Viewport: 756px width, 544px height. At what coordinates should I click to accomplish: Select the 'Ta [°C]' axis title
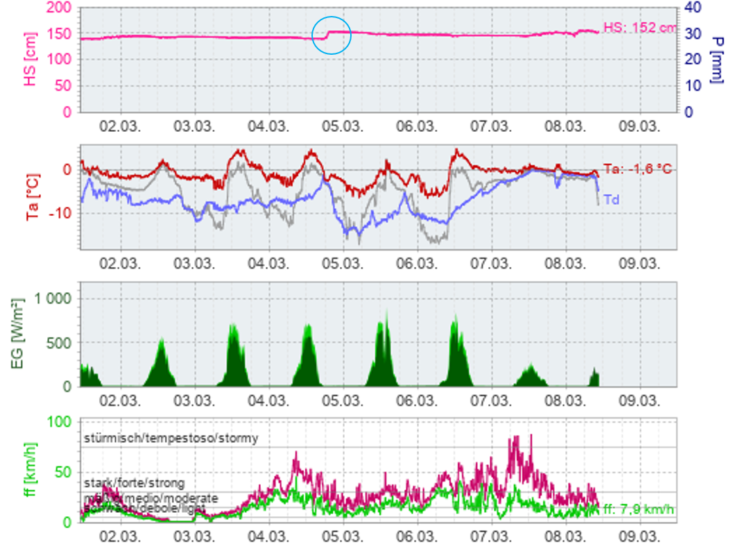pos(32,197)
